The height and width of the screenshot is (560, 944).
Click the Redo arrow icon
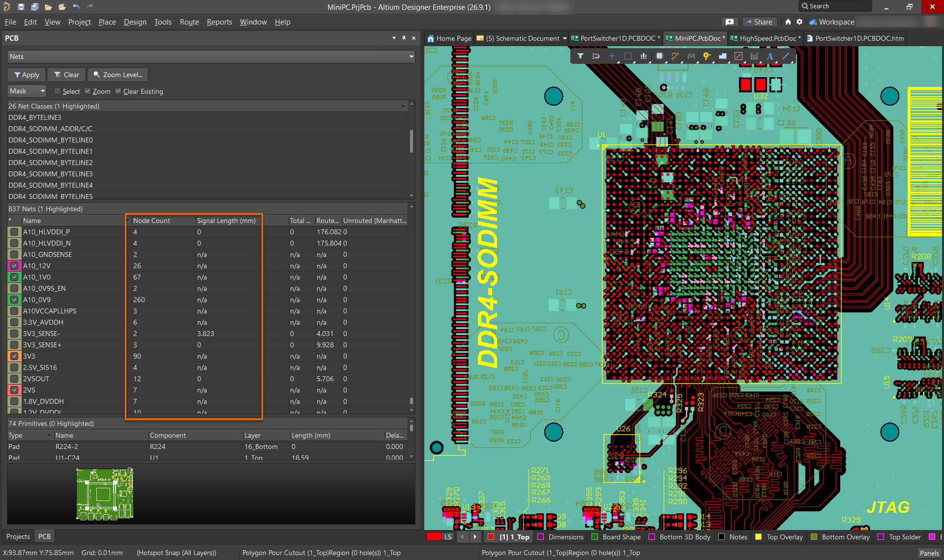[89, 7]
